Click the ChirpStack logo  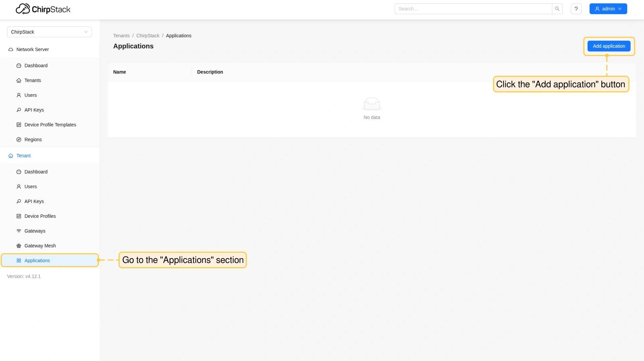click(x=43, y=9)
